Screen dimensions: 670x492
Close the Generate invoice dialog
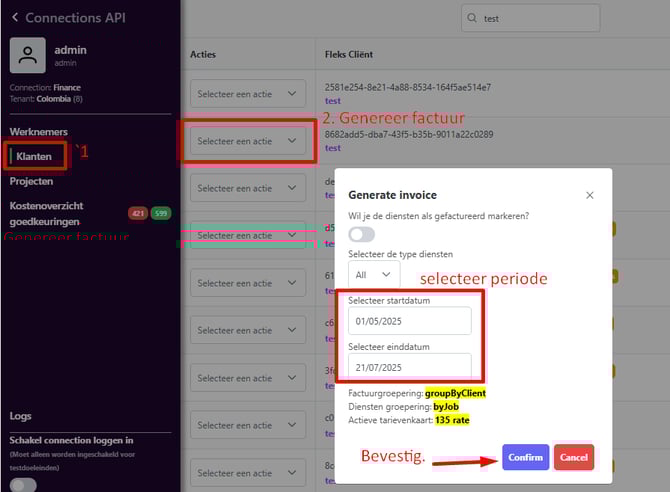point(589,195)
